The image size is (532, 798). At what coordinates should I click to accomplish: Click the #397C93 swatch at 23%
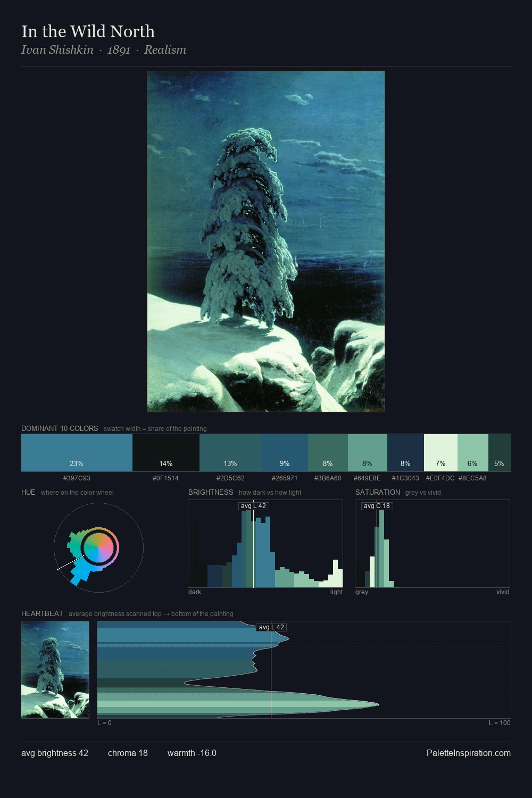tap(77, 453)
